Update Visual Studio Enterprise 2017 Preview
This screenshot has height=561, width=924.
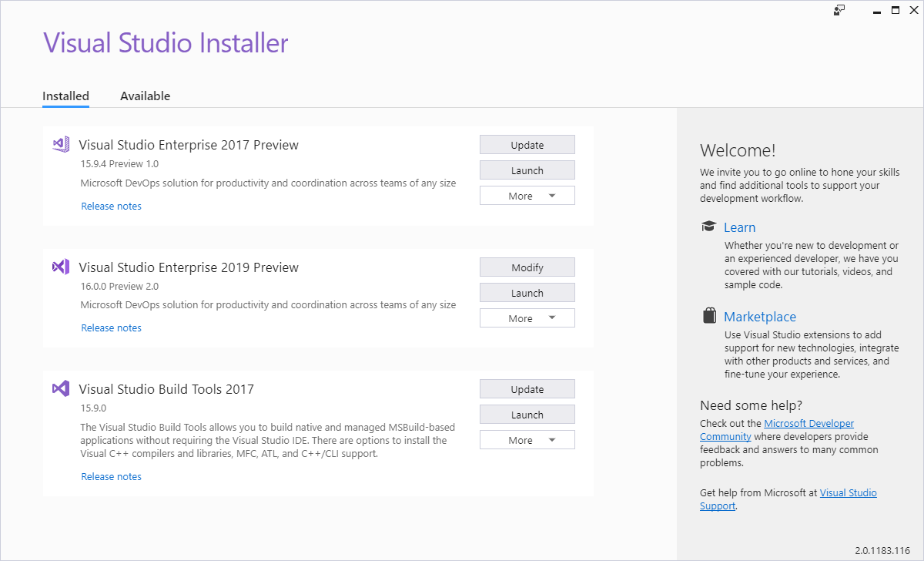527,144
